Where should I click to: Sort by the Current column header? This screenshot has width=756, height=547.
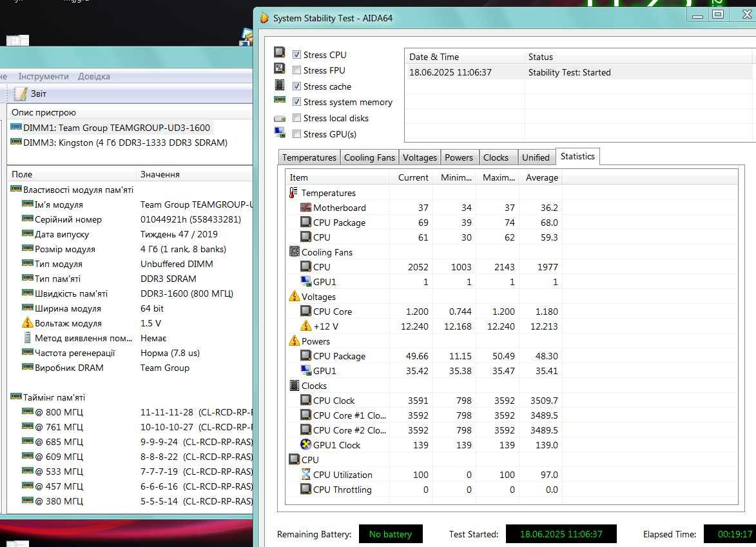pos(411,177)
